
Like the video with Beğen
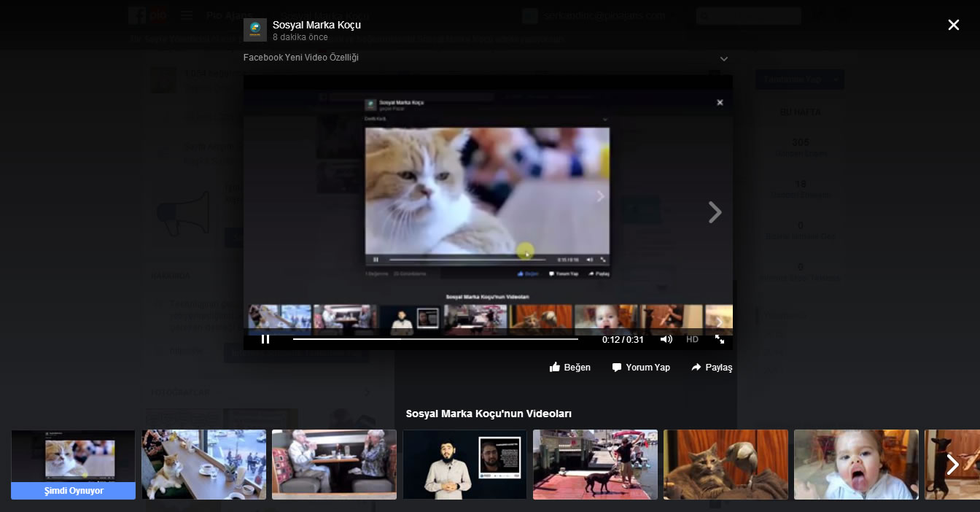tap(569, 367)
